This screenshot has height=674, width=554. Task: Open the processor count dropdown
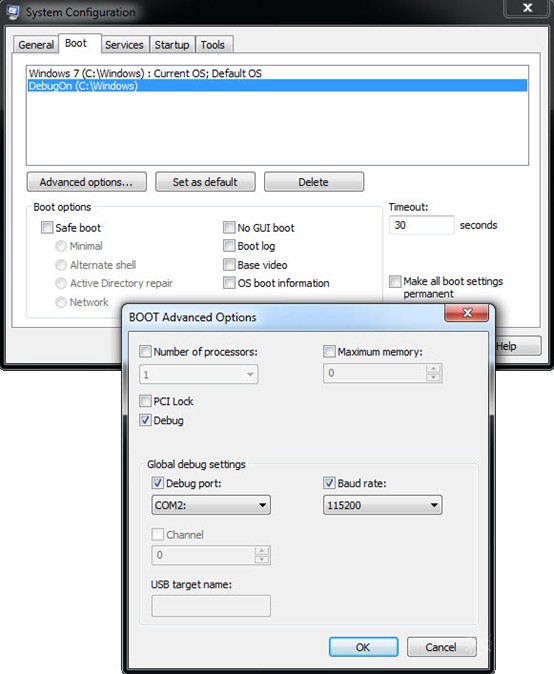pos(199,374)
